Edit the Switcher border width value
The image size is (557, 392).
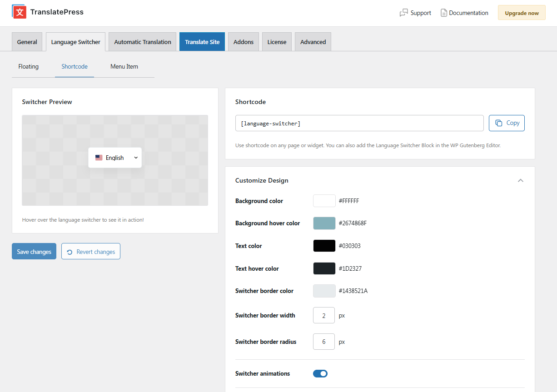click(x=323, y=315)
